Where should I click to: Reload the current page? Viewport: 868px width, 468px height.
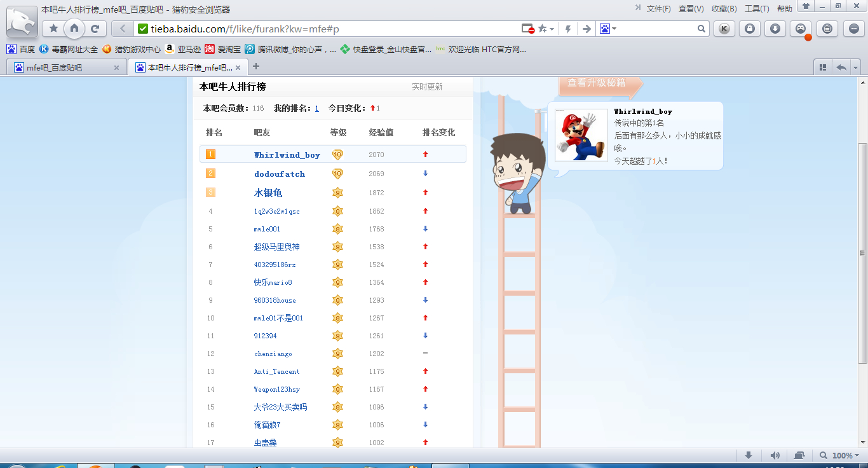pos(95,29)
